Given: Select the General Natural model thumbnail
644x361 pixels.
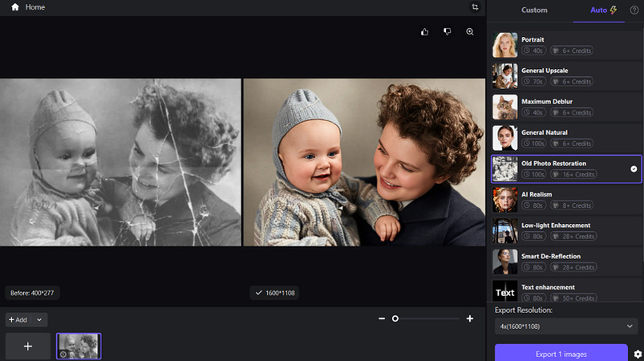Looking at the screenshot, I should tap(504, 138).
